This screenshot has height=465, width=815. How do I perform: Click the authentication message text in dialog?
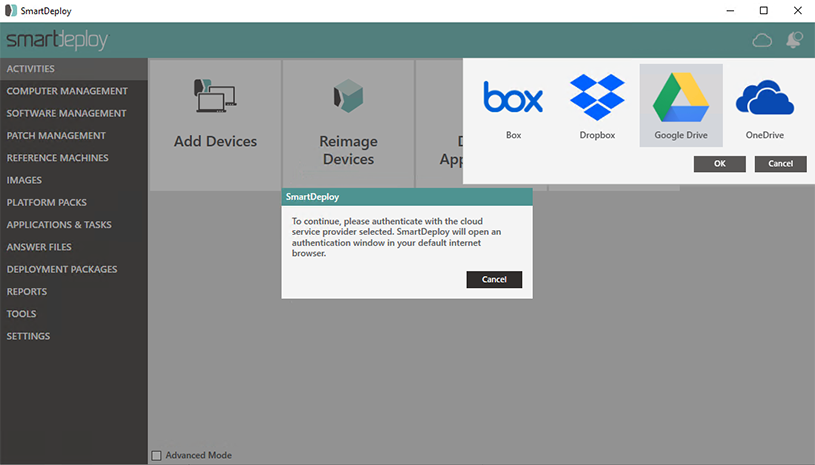point(396,237)
